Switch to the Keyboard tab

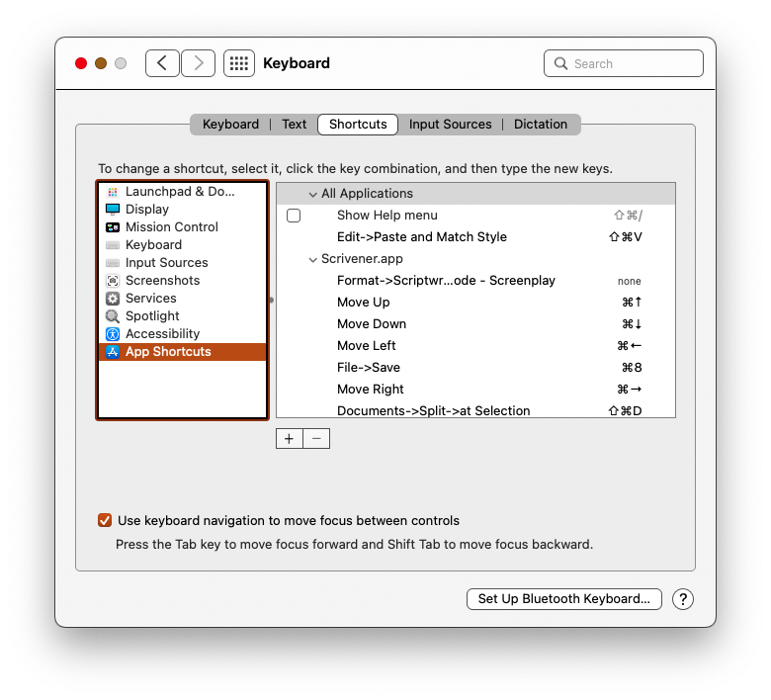pos(230,124)
